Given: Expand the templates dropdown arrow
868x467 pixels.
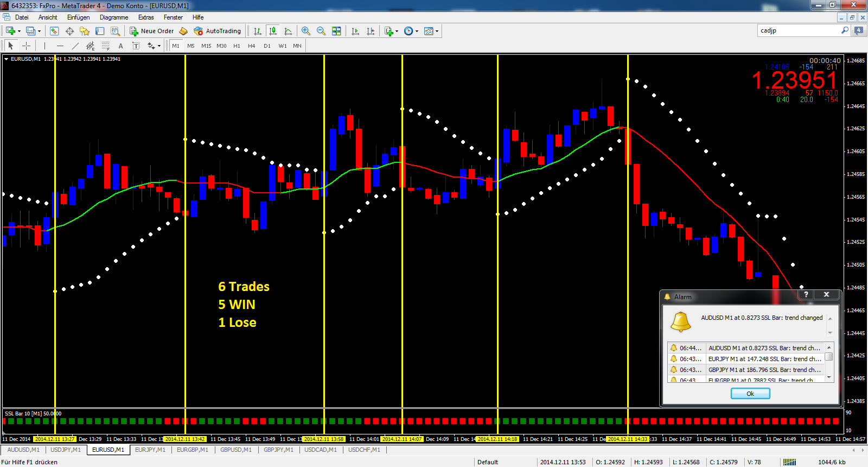Looking at the screenshot, I should click(x=437, y=31).
